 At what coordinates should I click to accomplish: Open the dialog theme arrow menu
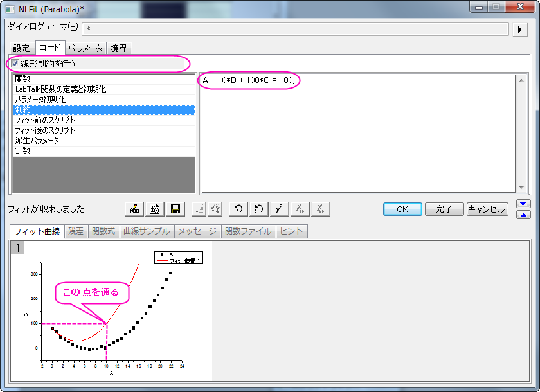[520, 30]
